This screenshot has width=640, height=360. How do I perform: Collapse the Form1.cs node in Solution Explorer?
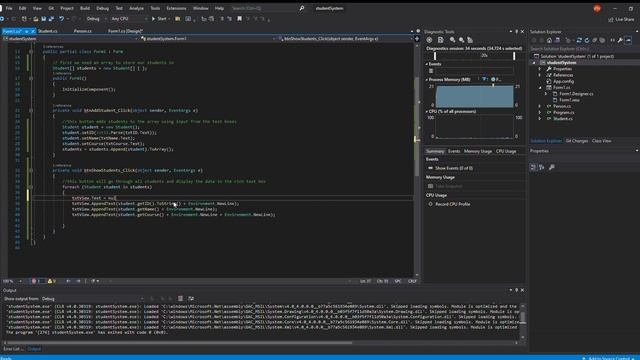tap(540, 88)
